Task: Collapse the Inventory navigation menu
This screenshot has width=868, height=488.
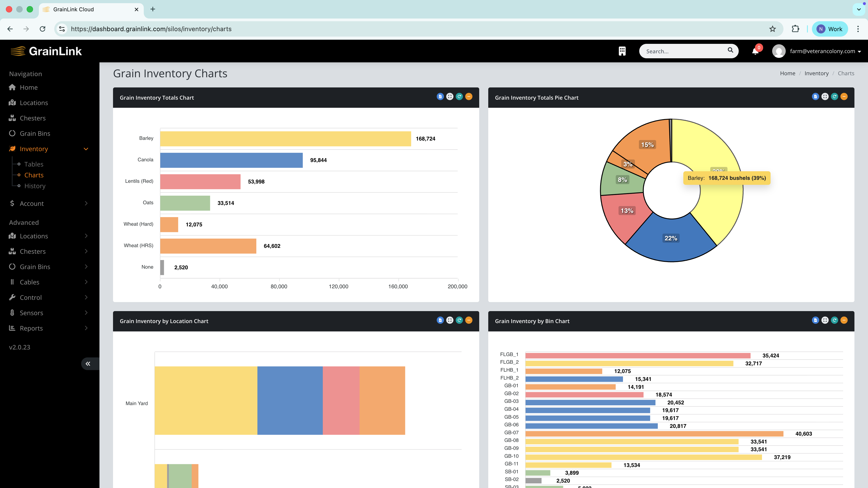Action: [86, 148]
